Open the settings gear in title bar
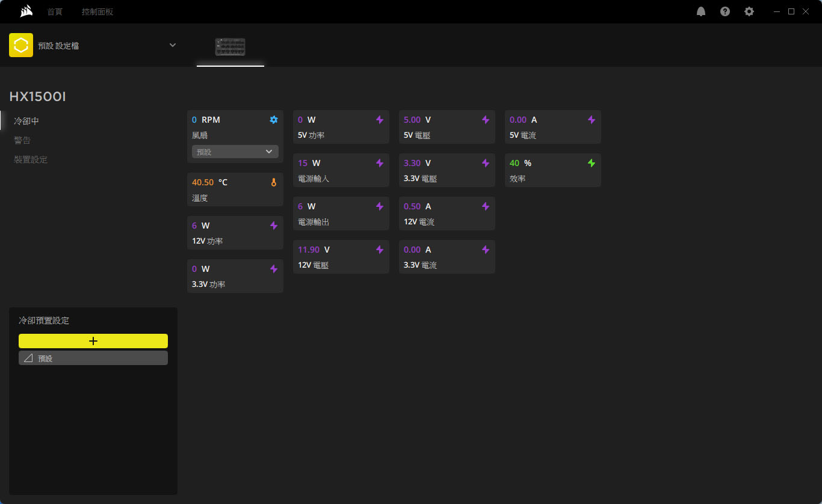 749,11
